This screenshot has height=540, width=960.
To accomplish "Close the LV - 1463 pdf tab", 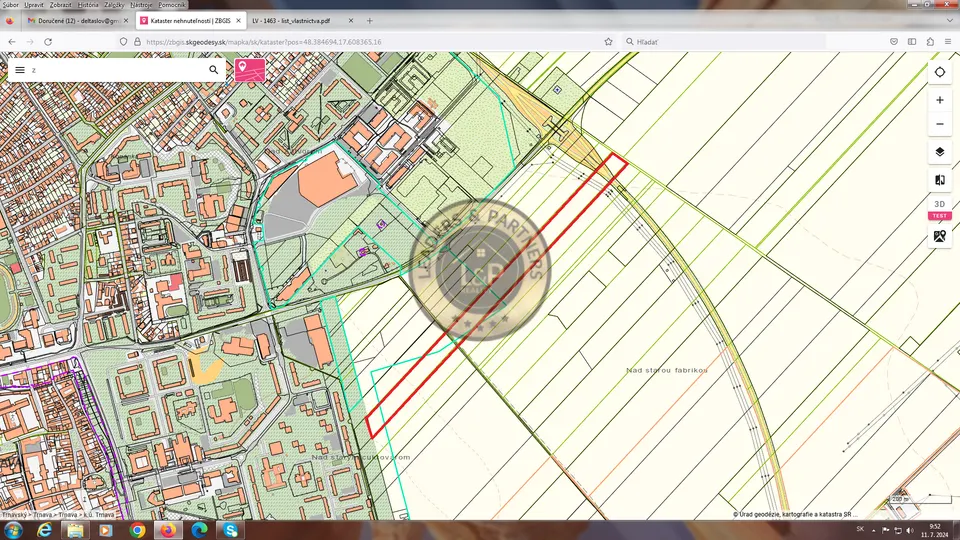I will [x=351, y=20].
